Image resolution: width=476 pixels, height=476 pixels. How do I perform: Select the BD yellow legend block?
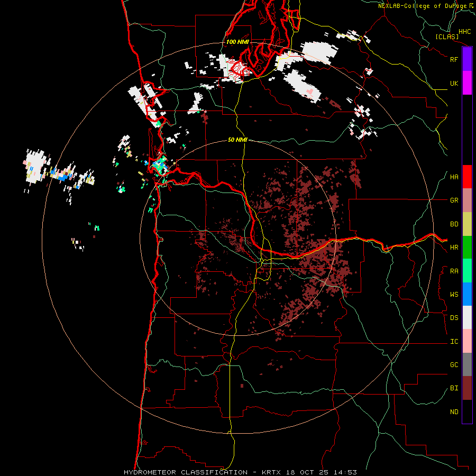[467, 224]
